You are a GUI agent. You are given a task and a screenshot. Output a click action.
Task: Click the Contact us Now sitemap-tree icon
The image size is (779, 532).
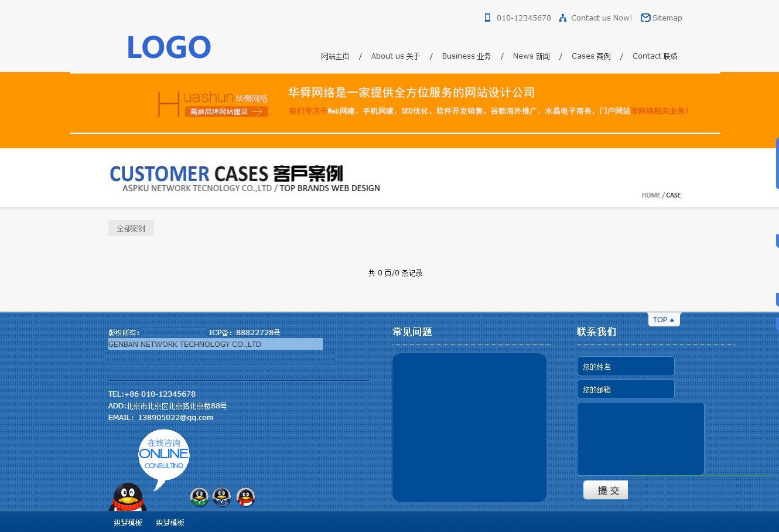click(x=562, y=18)
